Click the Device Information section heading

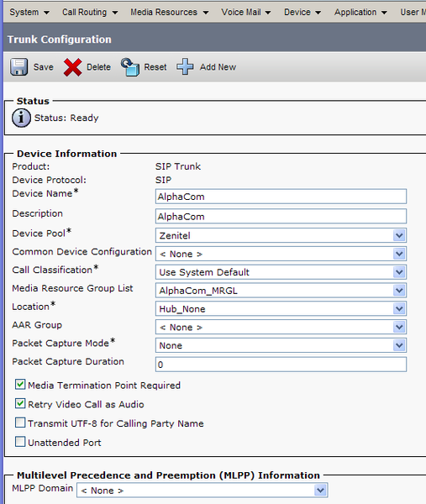[x=67, y=154]
